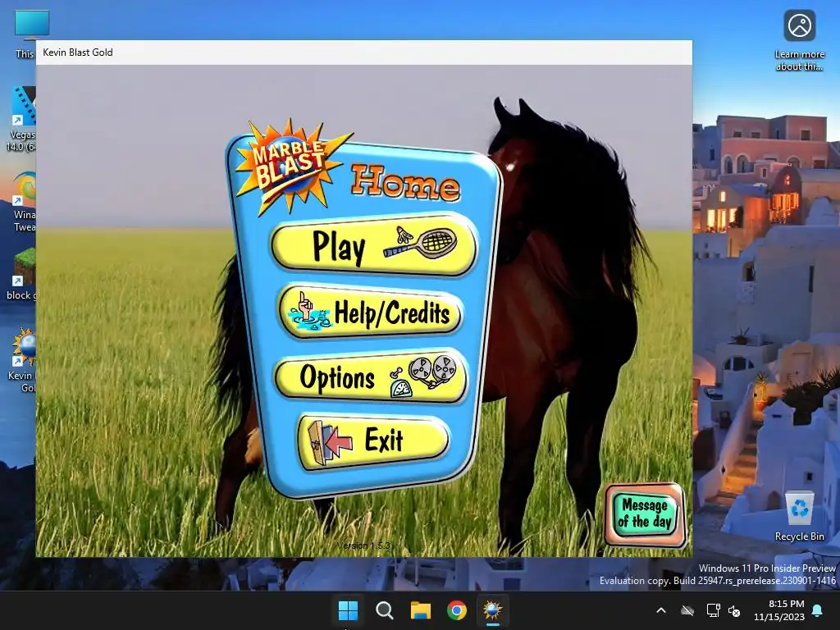
Task: Open the Options menu
Action: coord(372,377)
